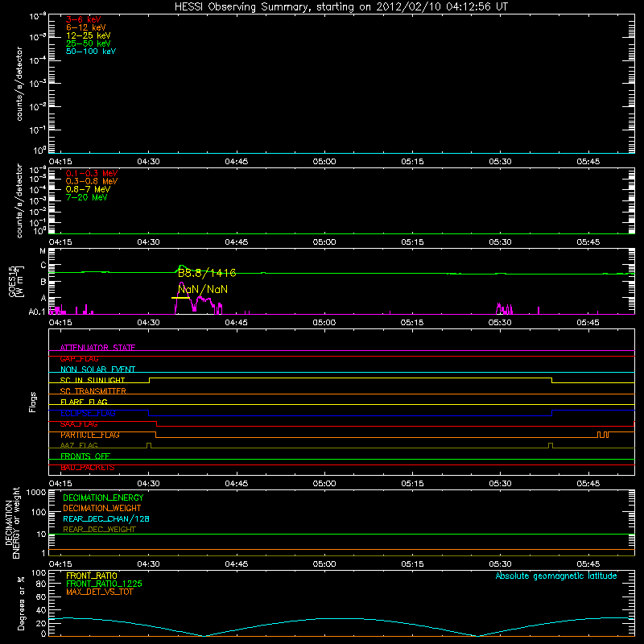
Task: Select the SAA_FLAG label
Action: [79, 424]
